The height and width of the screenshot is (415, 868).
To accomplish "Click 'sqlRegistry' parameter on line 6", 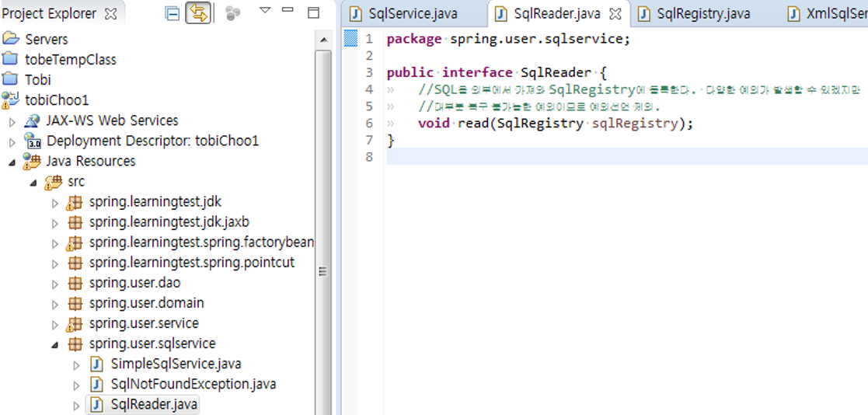I will pos(635,124).
